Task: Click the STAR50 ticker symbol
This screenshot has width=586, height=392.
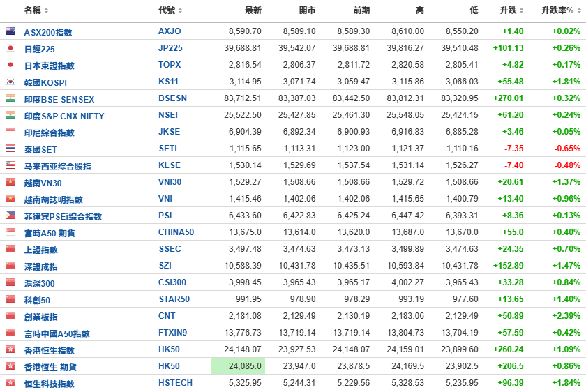Action: (x=174, y=299)
